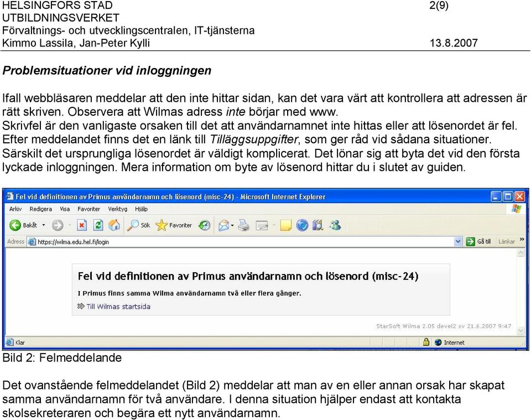Expand the Länkar toolbar chevron

click(x=522, y=240)
